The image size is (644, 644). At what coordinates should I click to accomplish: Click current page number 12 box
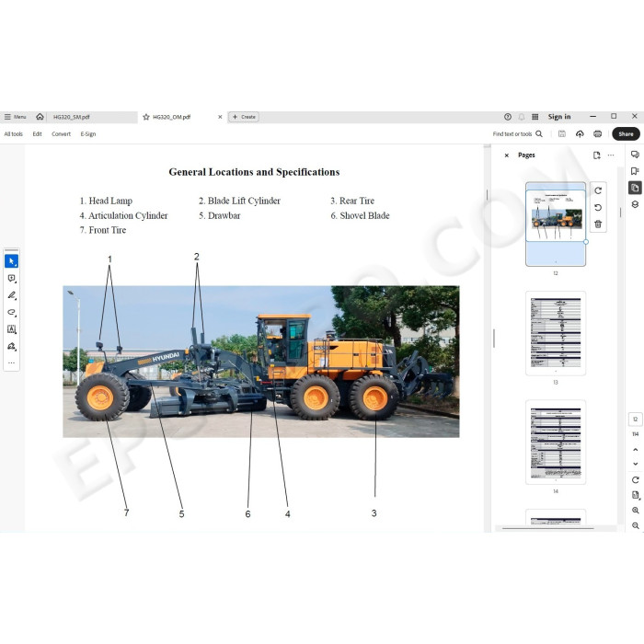click(636, 420)
